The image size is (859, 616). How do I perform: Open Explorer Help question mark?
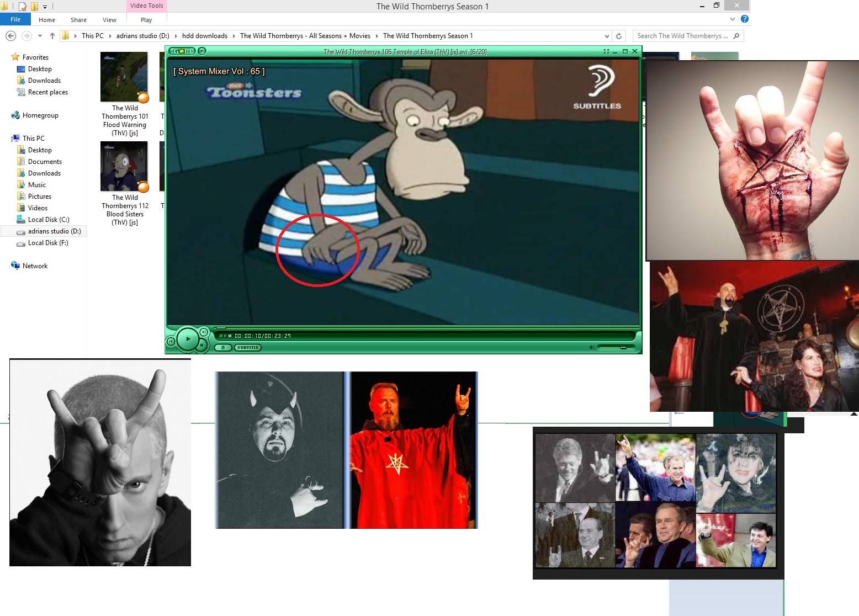coord(744,19)
